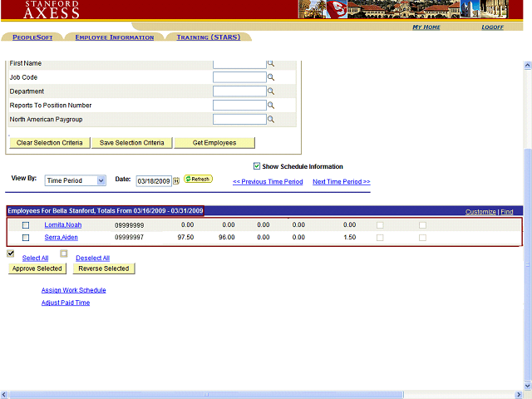Open the Job Code lookup magnifier
This screenshot has height=399, width=532.
270,77
